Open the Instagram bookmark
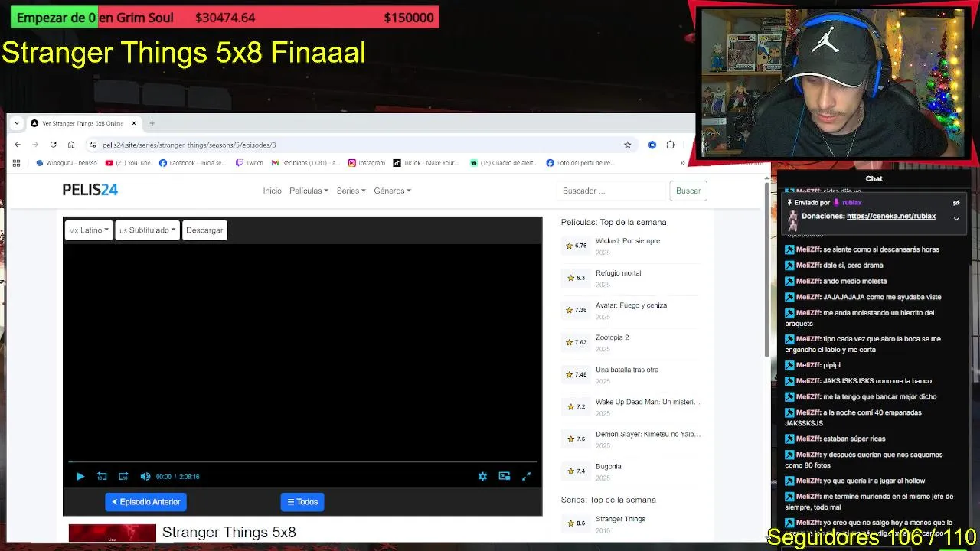Viewport: 980px width, 551px height. pyautogui.click(x=367, y=162)
